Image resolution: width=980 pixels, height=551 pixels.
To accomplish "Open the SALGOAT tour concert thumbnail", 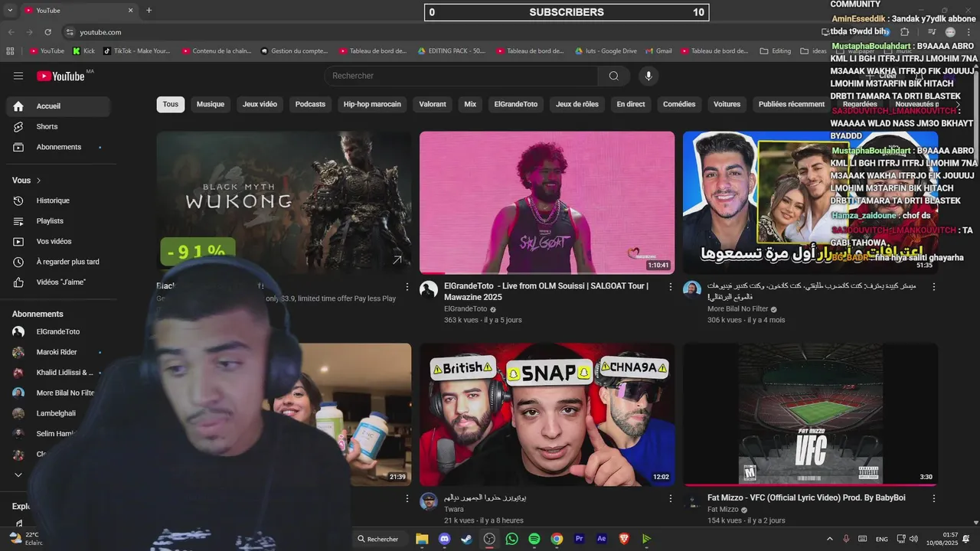I will pyautogui.click(x=547, y=203).
